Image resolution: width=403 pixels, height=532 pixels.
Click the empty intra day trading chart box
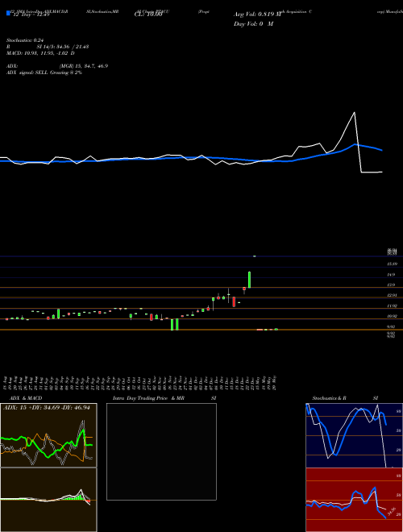[161, 451]
